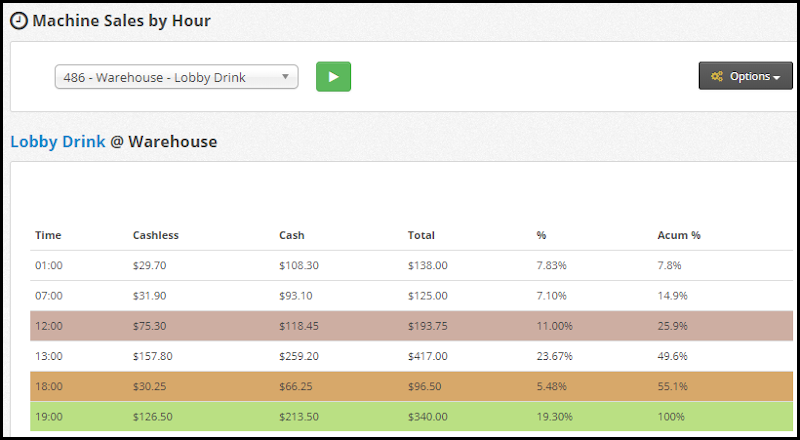
Task: Click the $93.10 cash value
Action: point(296,296)
